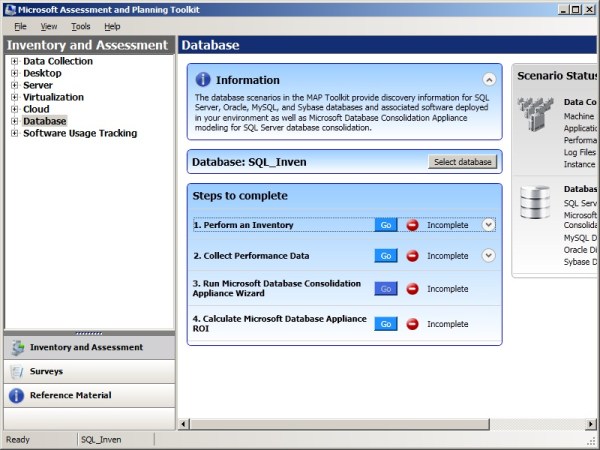Click the Database cylinder icon in Scenario Status
The image size is (600, 450).
click(535, 203)
